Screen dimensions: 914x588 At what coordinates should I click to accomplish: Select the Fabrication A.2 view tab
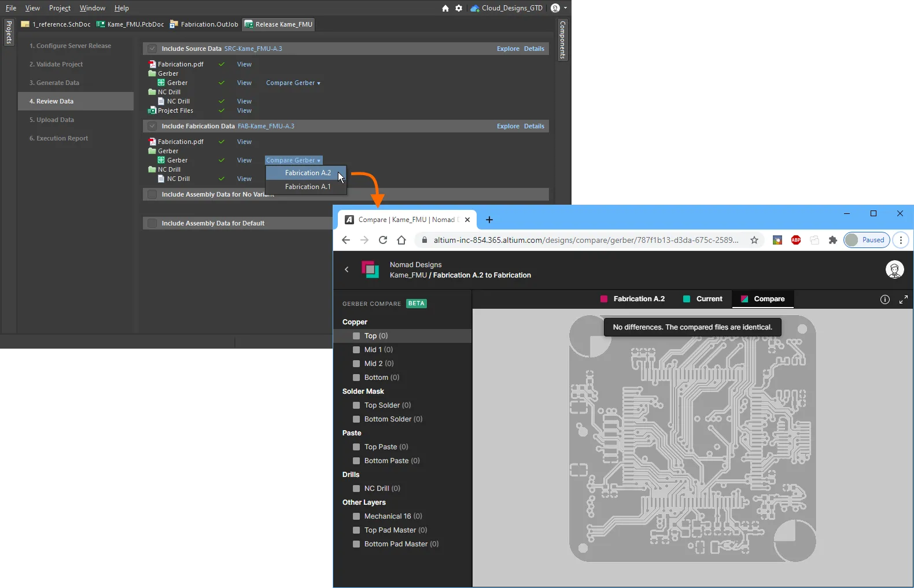[x=632, y=299]
